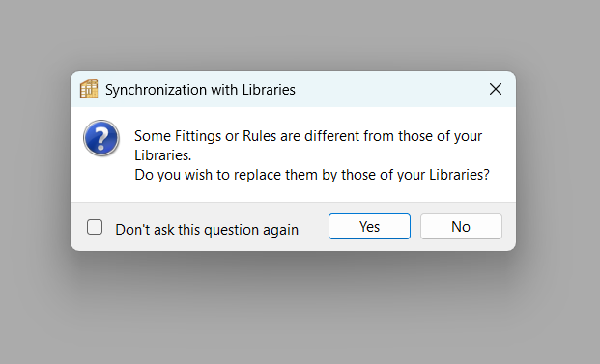Click the "Synchronization with Libraries" title text
Screen dimensions: 600x364
[x=200, y=90]
